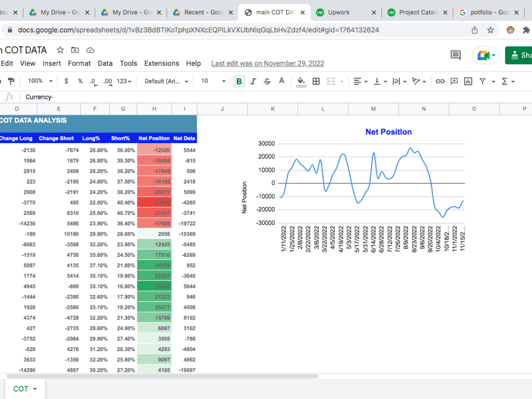Click the merge cells icon
532x399 pixels.
click(331, 81)
